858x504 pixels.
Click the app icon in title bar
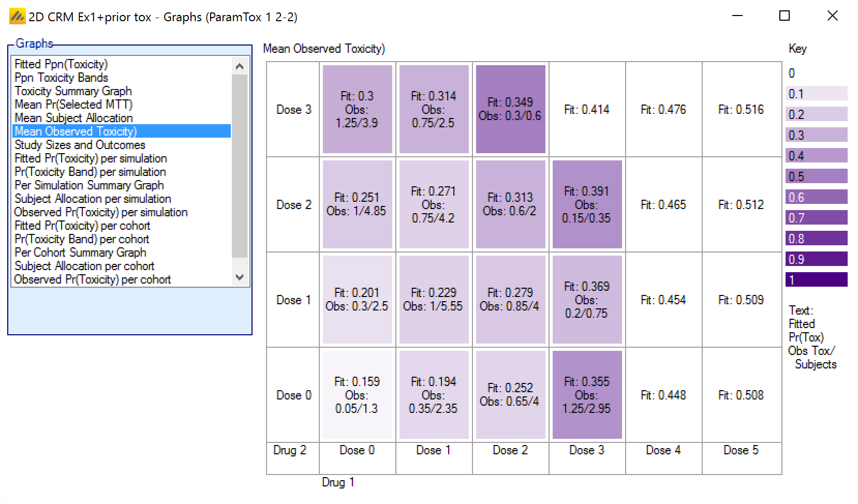pos(17,17)
